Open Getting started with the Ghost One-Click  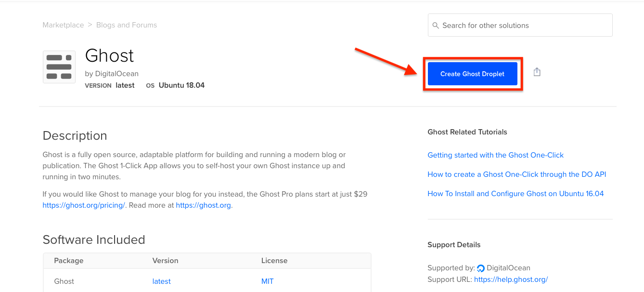(495, 155)
